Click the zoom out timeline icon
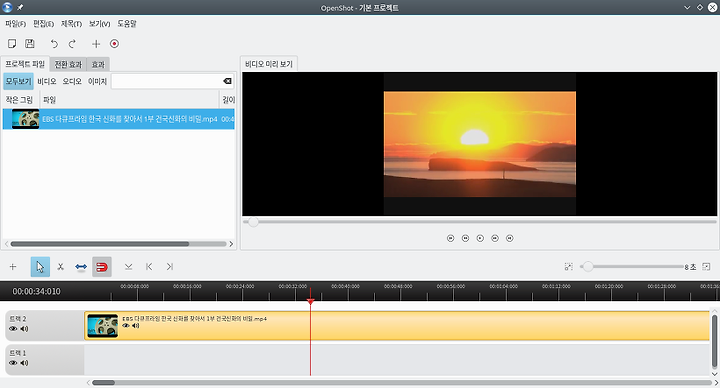 [568, 266]
